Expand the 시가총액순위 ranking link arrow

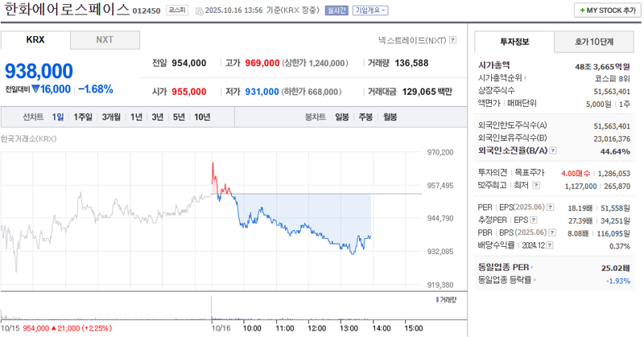point(525,78)
